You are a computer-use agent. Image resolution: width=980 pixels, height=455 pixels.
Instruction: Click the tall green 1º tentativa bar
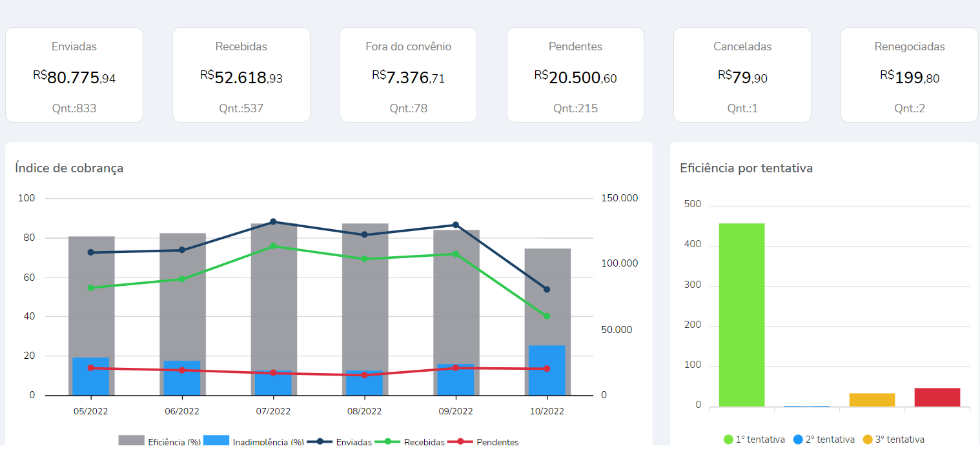742,315
